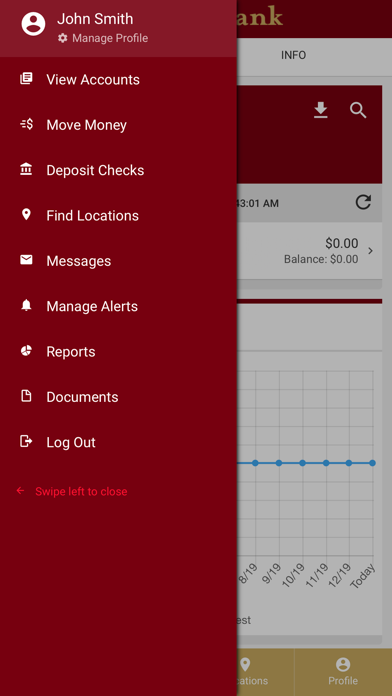Open Profile tab in bottom bar
Image resolution: width=392 pixels, height=696 pixels.
coord(343,672)
